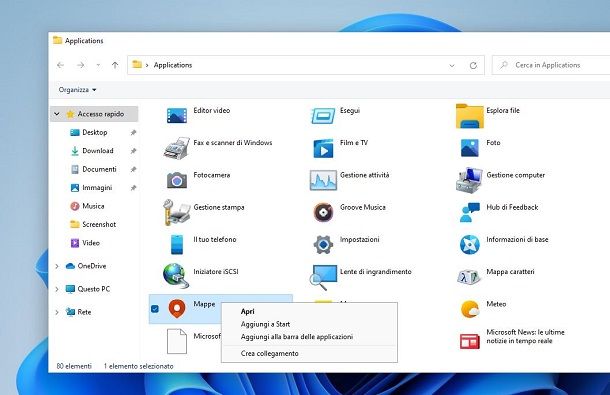Open the Organizza dropdown menu
This screenshot has height=395, width=610.
77,90
